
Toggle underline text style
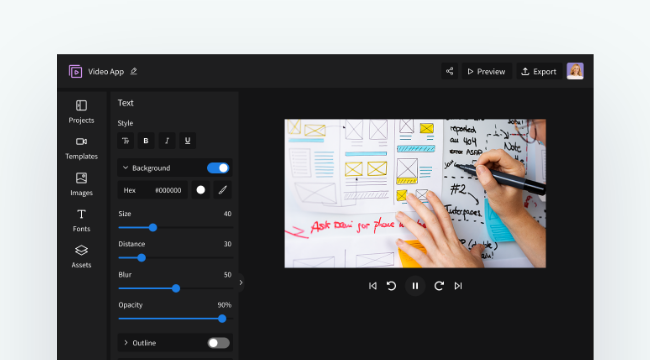pyautogui.click(x=187, y=141)
